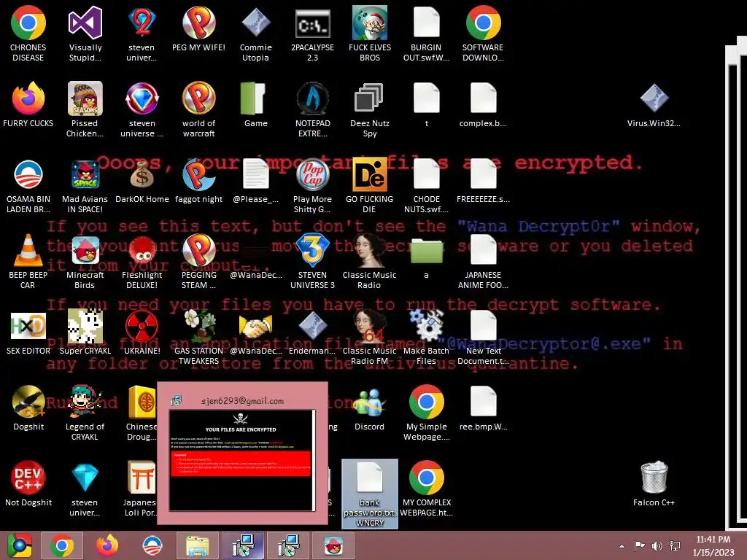Screen dimensions: 747x560
Task: Open the Pissed Chicken Seasons icon
Action: [85, 98]
